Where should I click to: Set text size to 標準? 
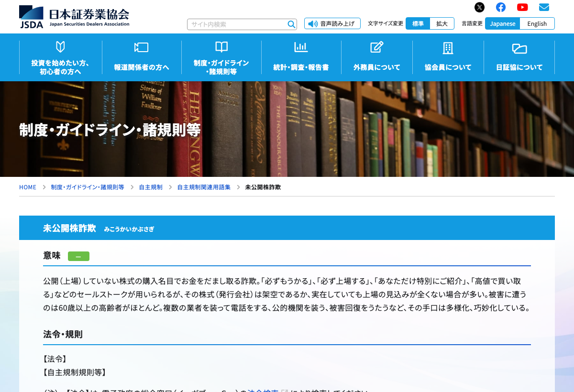pyautogui.click(x=418, y=23)
